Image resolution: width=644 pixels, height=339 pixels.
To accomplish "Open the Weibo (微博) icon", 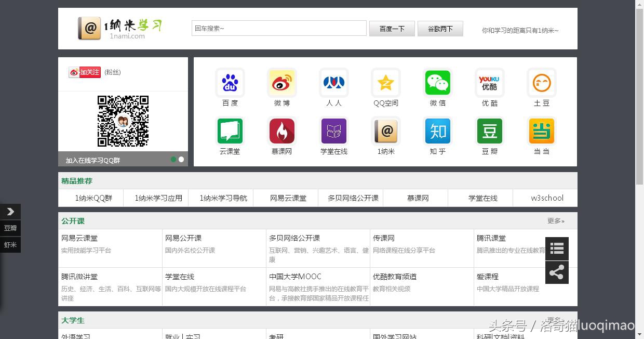I will tap(282, 83).
